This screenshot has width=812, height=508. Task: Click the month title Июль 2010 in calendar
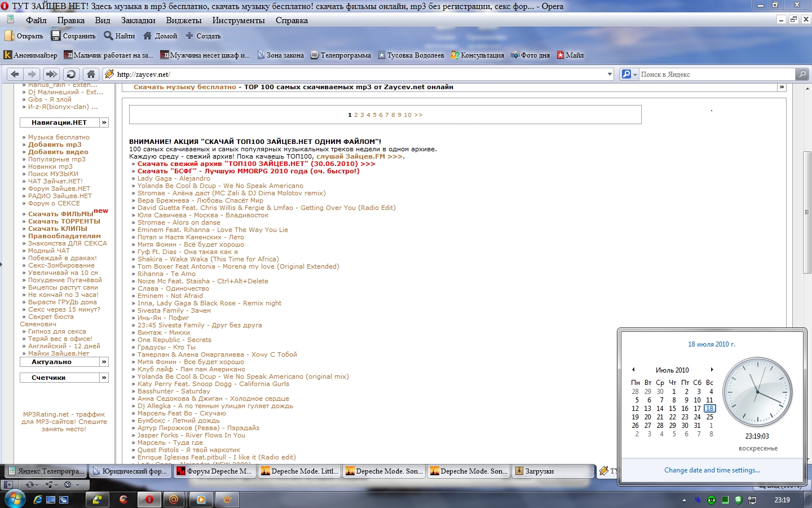(672, 370)
